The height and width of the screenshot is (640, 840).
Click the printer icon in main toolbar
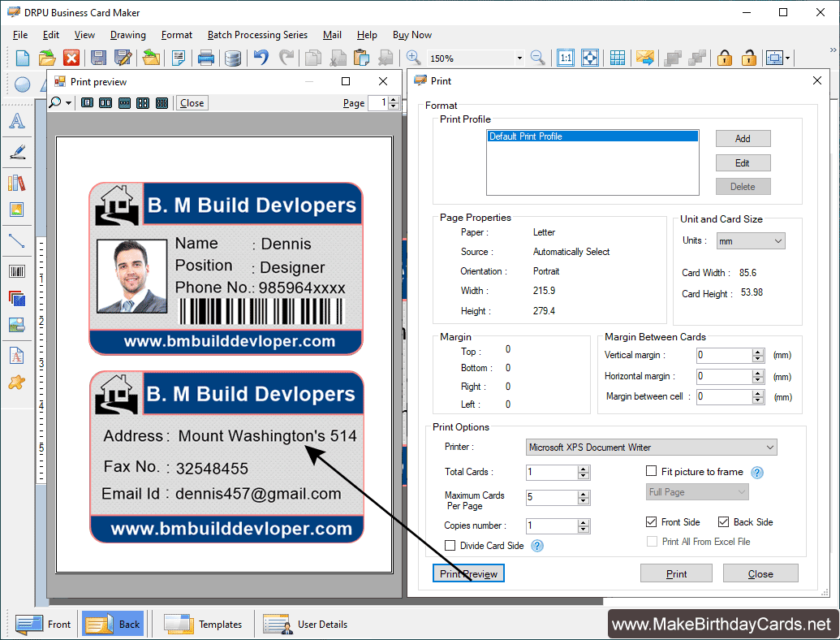pos(206,58)
